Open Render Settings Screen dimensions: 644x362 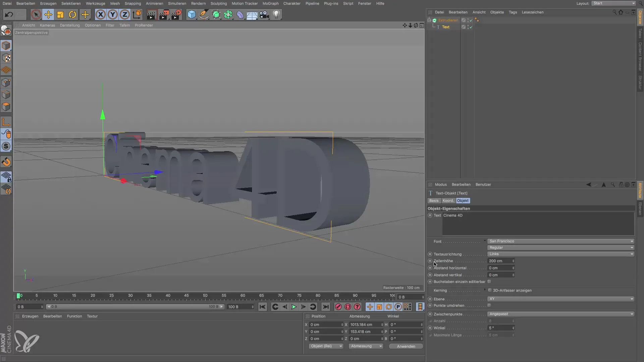point(176,15)
